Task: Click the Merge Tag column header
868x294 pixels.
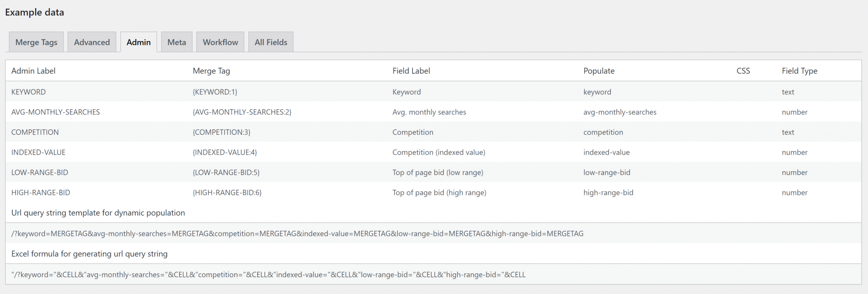Action: click(211, 71)
